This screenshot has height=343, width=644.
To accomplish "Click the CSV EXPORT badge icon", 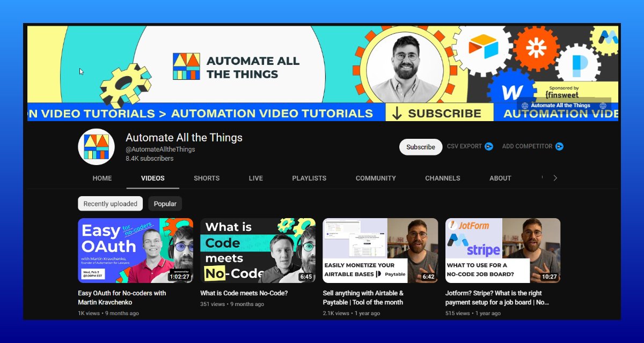I will coord(489,146).
